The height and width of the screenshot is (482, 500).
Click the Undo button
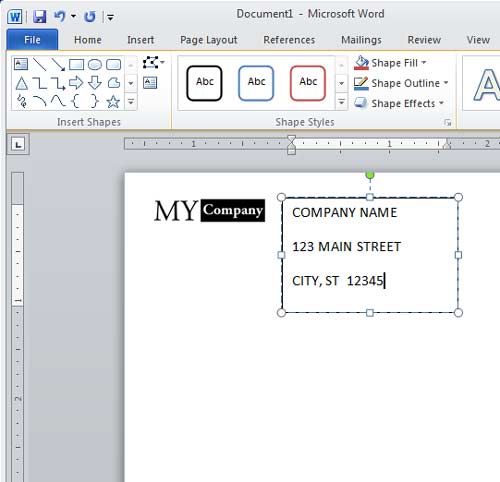[x=60, y=16]
